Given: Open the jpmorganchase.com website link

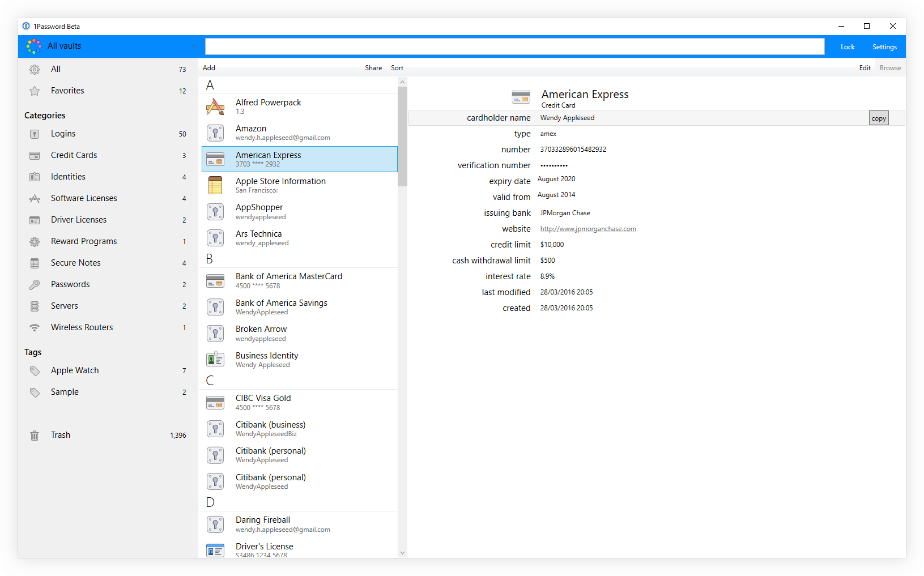Looking at the screenshot, I should click(x=588, y=229).
